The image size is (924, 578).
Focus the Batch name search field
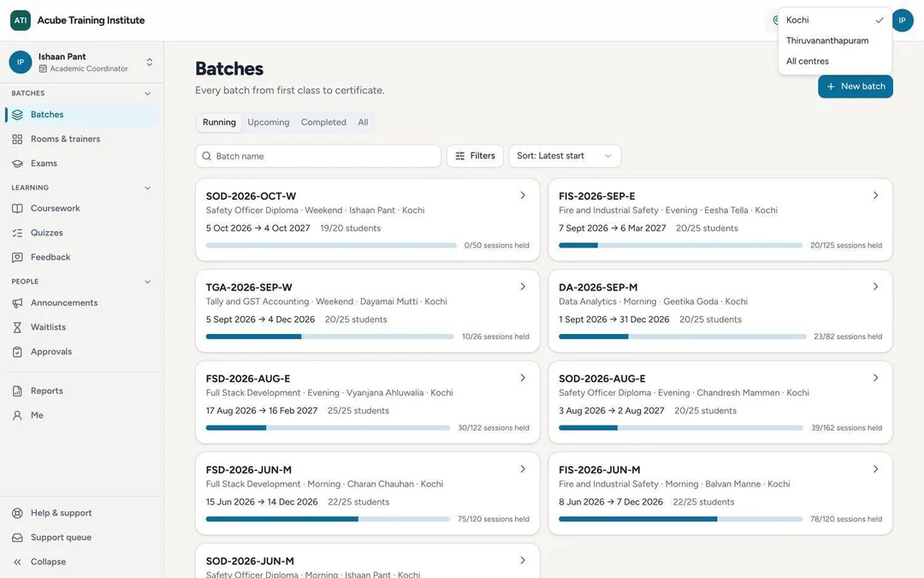coord(318,156)
